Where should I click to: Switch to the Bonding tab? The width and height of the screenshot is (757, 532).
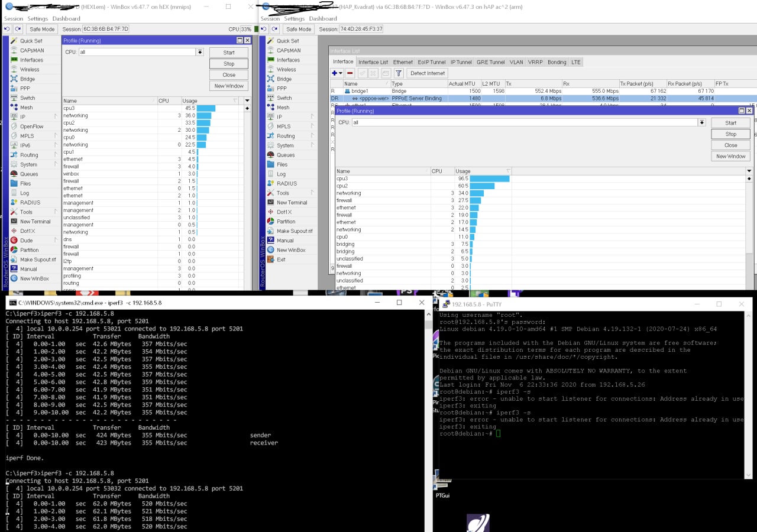(557, 62)
